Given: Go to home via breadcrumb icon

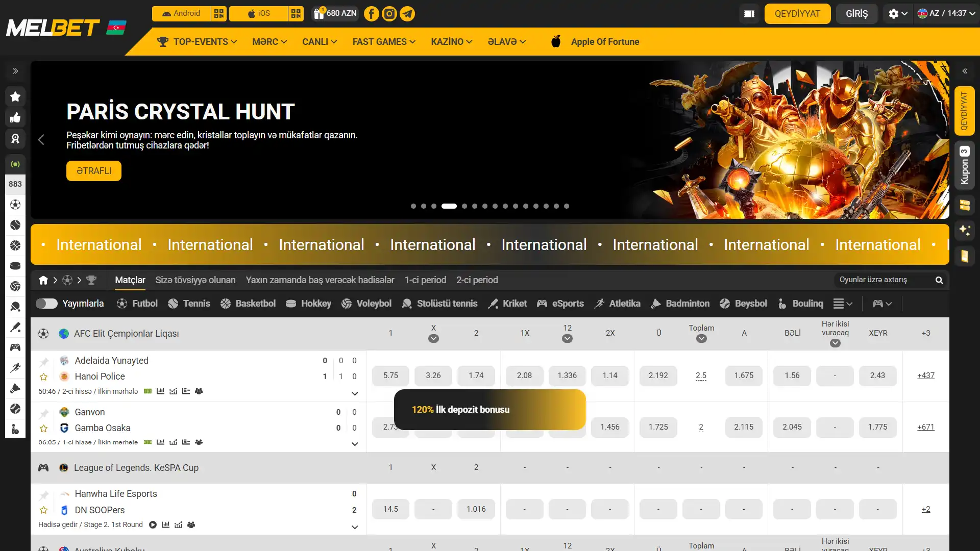Looking at the screenshot, I should click(43, 280).
